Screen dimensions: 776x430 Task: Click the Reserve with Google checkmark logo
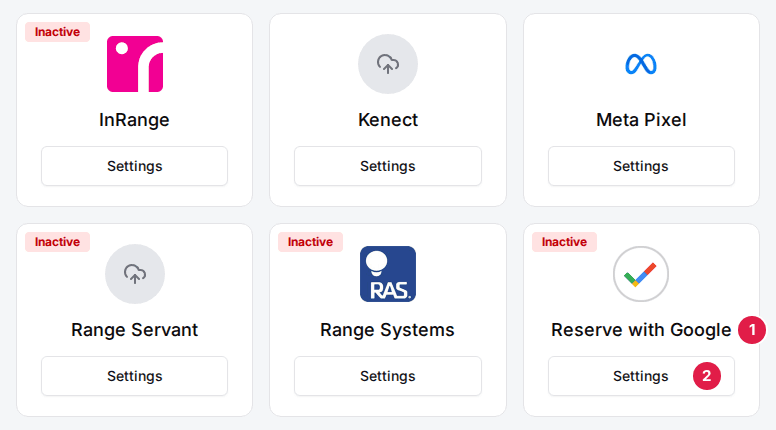(x=641, y=274)
